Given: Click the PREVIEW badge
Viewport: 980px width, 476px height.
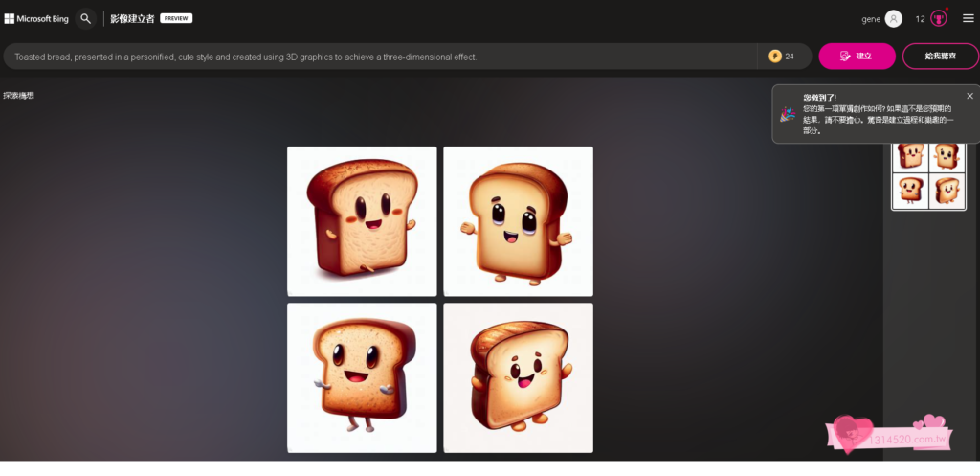Looking at the screenshot, I should [176, 18].
